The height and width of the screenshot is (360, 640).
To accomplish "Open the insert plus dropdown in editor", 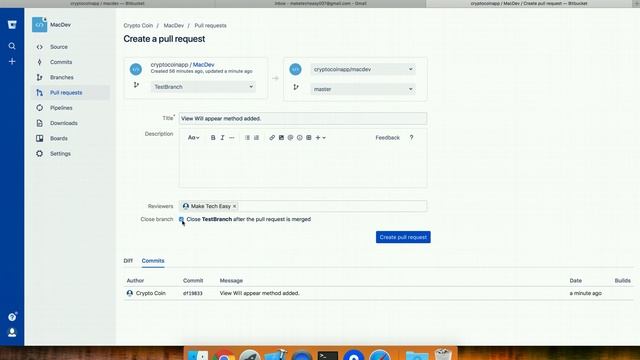I will (x=320, y=138).
